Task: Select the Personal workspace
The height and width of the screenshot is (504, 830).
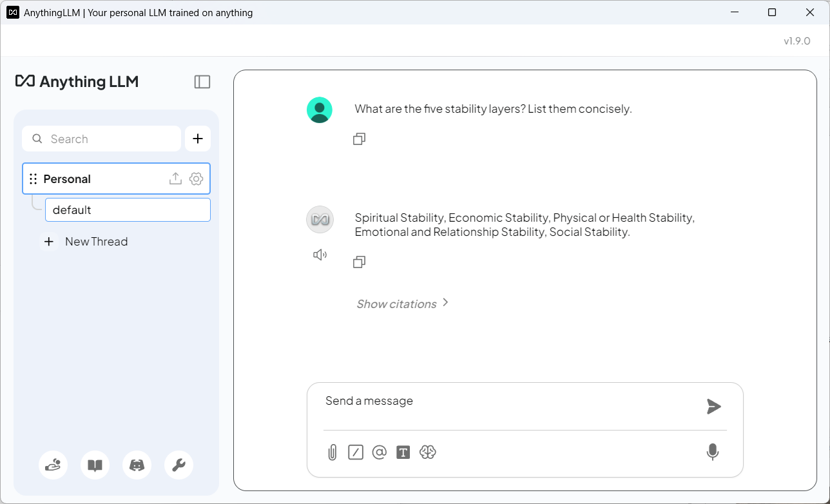Action: coord(117,179)
